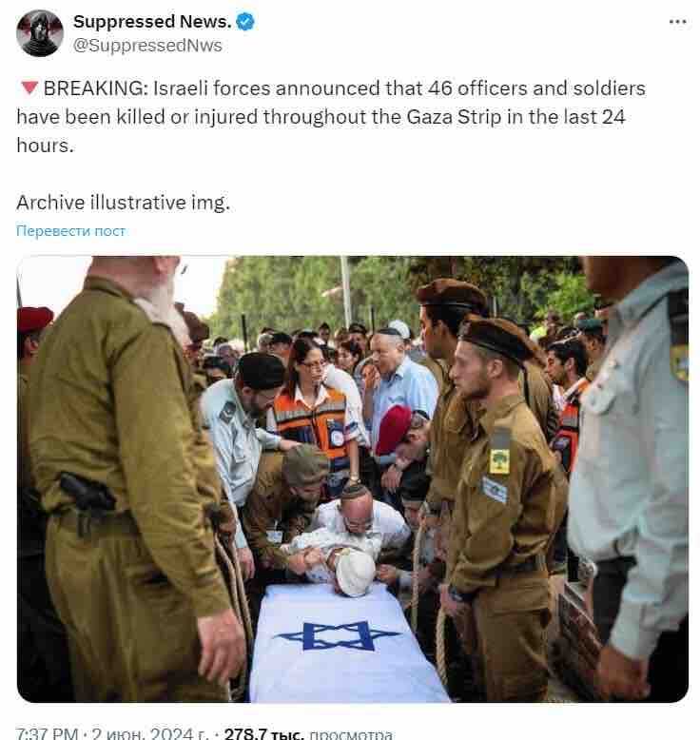Screen dimensions: 700x740
Task: Click the 278.7 тыс. view count
Action: coord(263,734)
